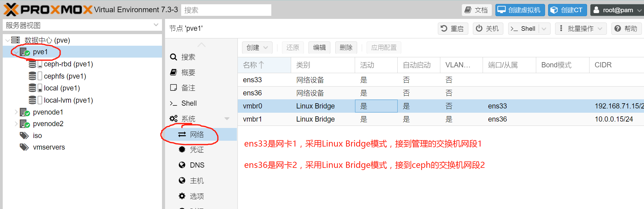This screenshot has width=644, height=209.
Task: Collapse the pve1 node tree
Action: (16, 52)
